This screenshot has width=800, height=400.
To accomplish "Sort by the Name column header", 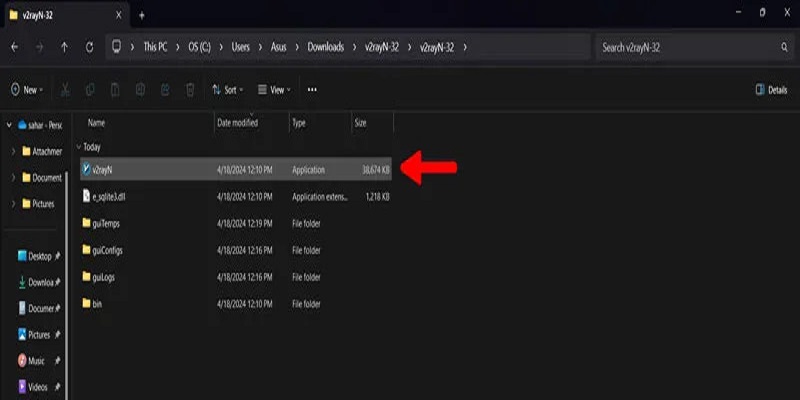I will tap(96, 122).
